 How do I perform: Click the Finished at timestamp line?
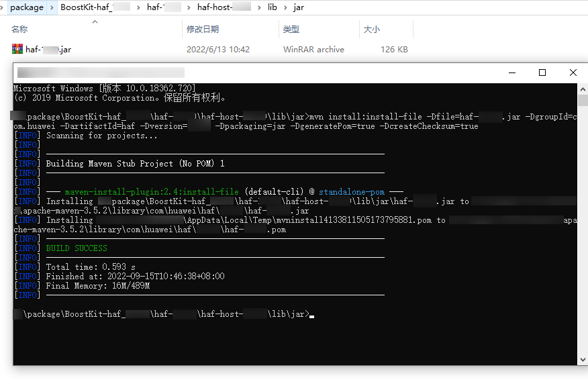point(135,277)
